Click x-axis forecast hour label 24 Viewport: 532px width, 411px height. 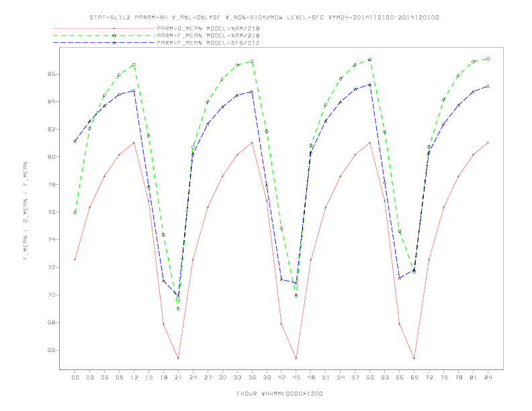coord(193,377)
